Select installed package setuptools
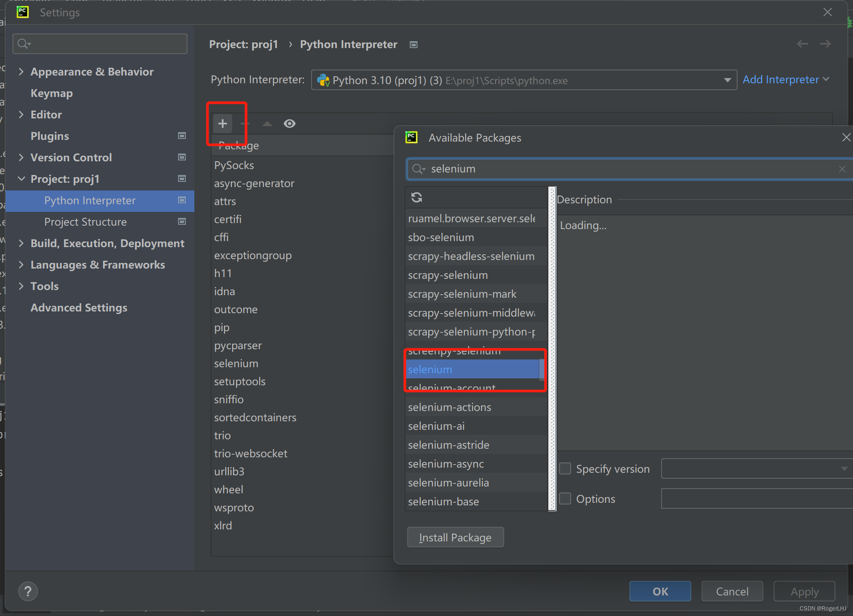Viewport: 853px width, 616px height. pos(239,381)
